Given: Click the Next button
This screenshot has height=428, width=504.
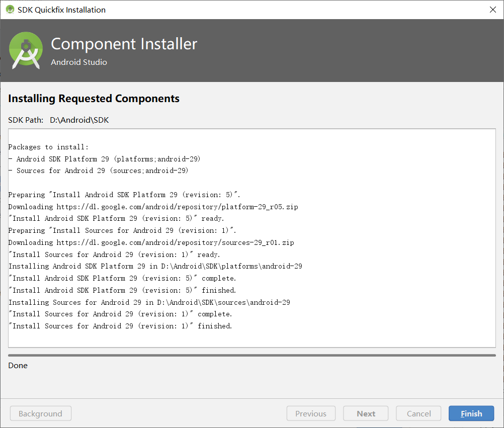Looking at the screenshot, I should point(366,413).
